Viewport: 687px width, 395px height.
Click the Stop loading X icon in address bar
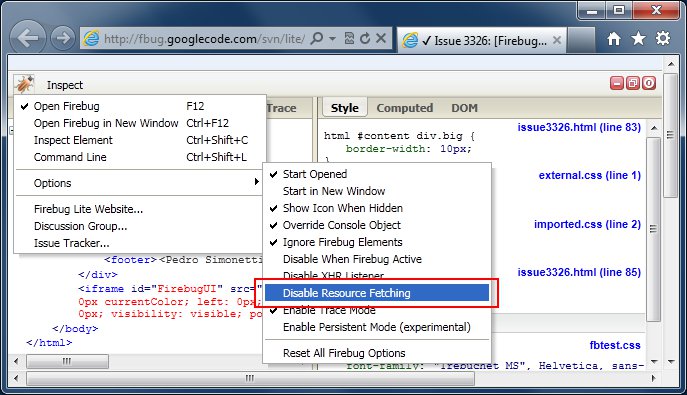click(x=381, y=38)
